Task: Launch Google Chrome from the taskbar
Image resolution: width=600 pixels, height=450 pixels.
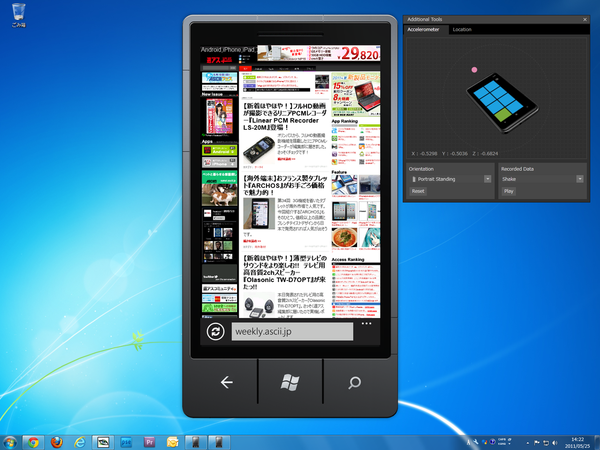Action: point(33,443)
